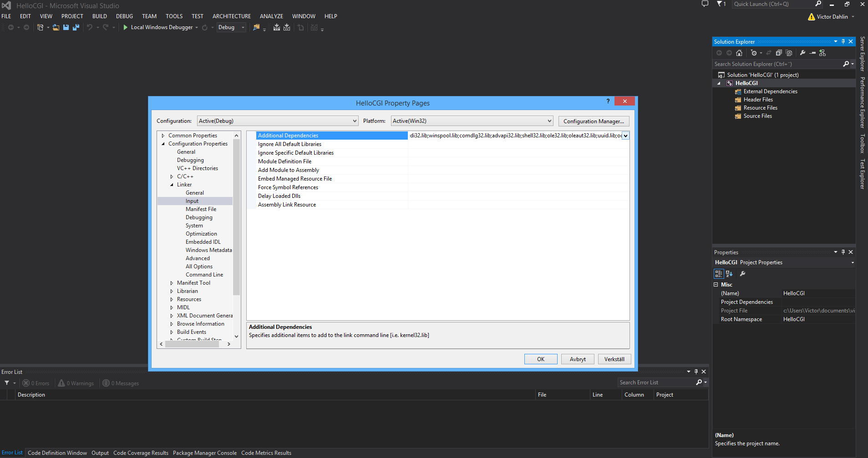868x458 pixels.
Task: Click the Verkställ button
Action: click(614, 359)
